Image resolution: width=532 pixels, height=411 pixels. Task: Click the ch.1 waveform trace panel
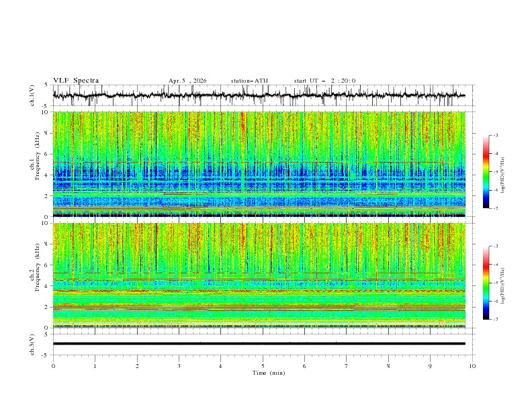264,95
